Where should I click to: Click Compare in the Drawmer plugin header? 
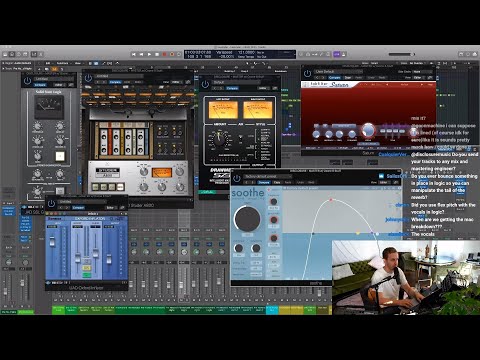pyautogui.click(x=232, y=88)
